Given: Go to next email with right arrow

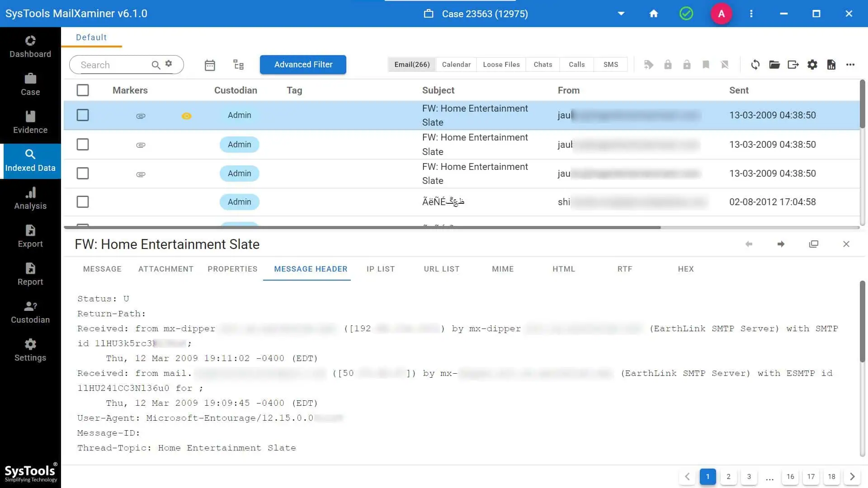Looking at the screenshot, I should click(x=781, y=244).
